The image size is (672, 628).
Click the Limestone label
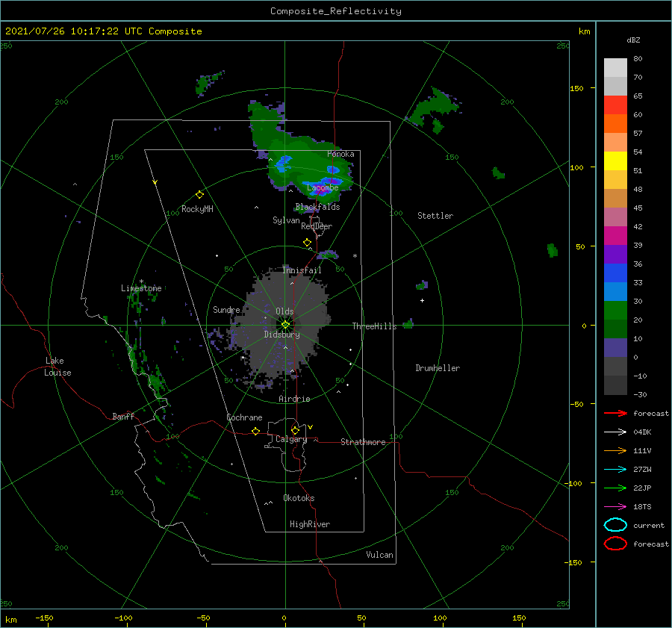tap(141, 288)
